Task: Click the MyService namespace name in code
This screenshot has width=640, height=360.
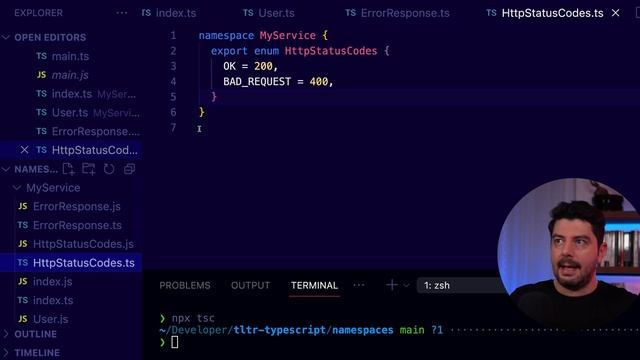Action: [x=288, y=36]
